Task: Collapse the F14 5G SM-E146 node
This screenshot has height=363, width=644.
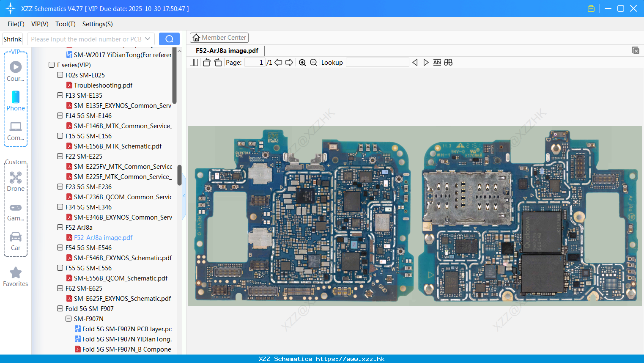Action: 60,116
